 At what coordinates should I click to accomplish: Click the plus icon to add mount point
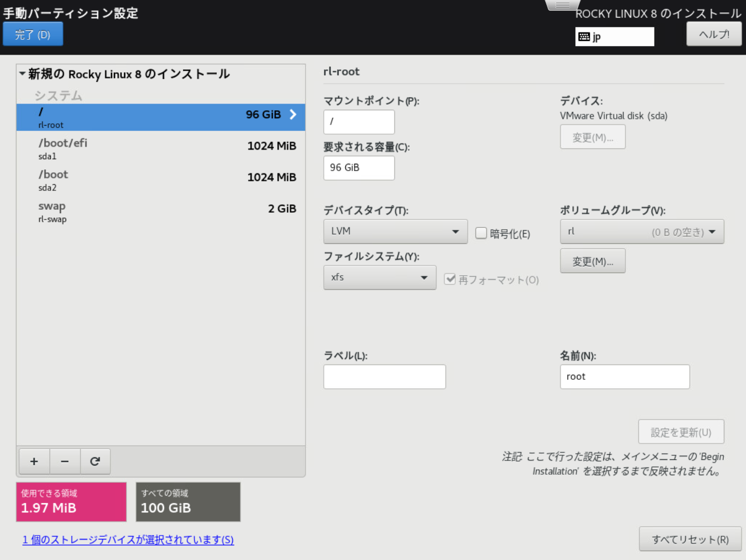click(34, 461)
